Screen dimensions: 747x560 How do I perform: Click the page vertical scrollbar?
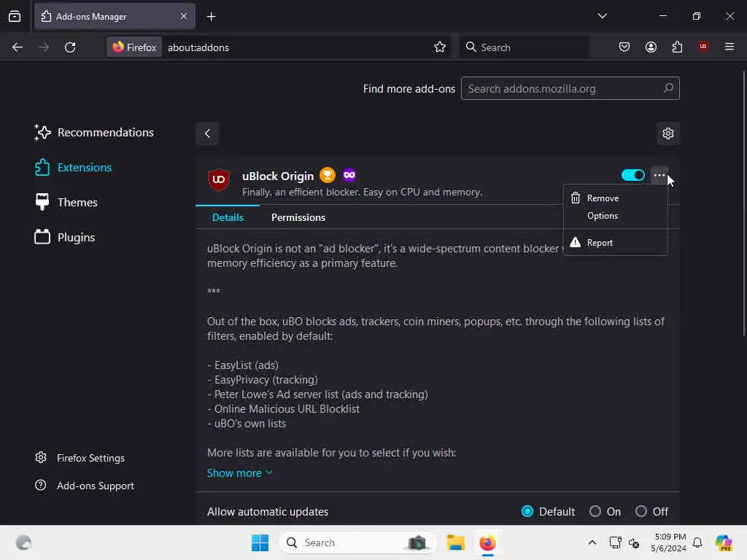[743, 203]
